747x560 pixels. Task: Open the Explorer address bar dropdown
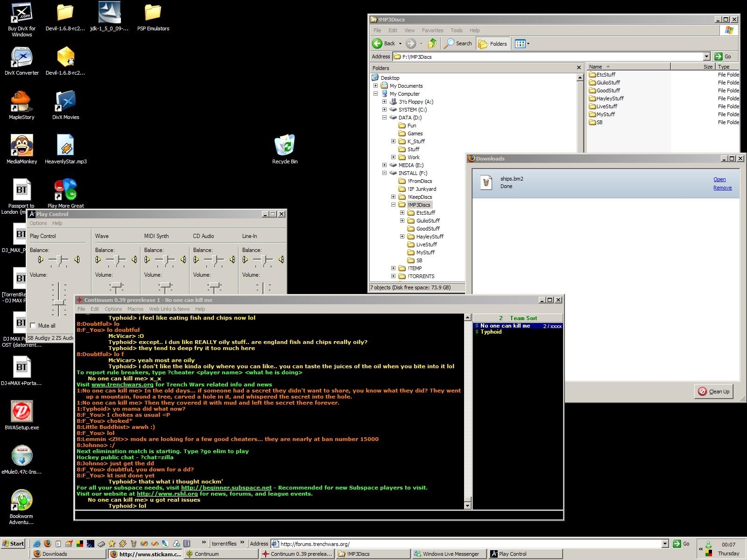(x=706, y=56)
